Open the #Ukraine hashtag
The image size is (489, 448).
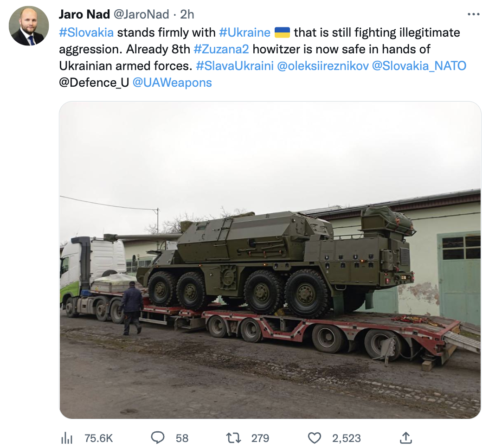tap(244, 32)
